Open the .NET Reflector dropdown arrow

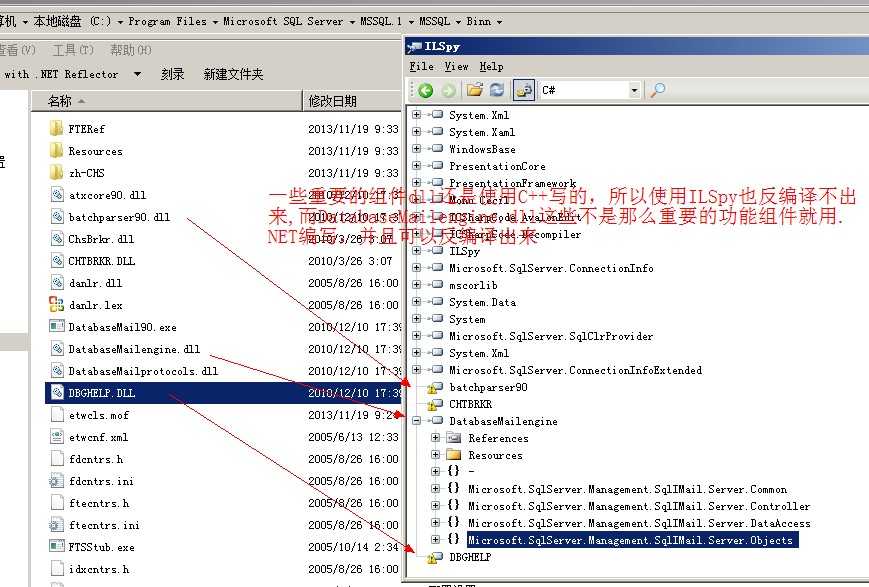137,74
